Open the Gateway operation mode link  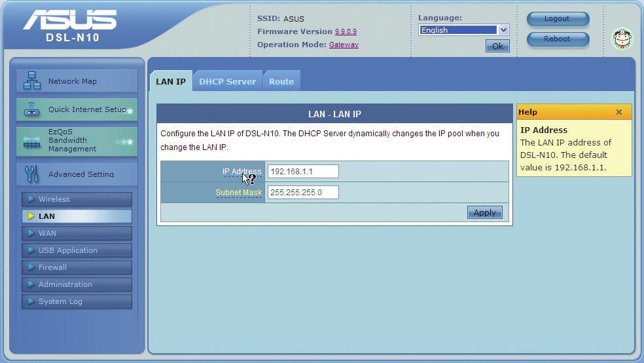pos(344,45)
